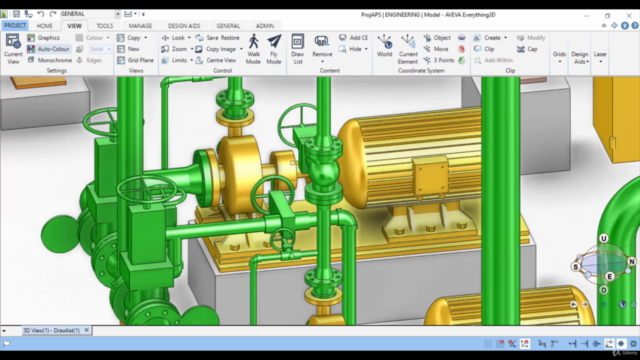Open status bar settings gear

[x=633, y=344]
